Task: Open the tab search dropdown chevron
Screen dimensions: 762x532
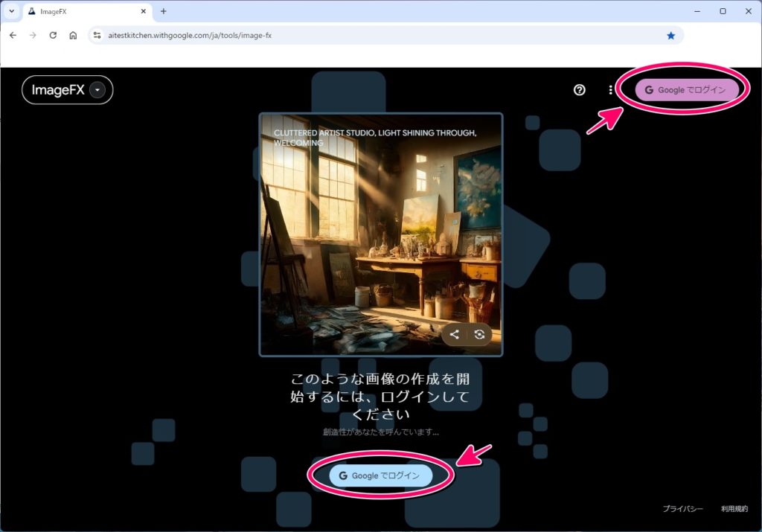Action: pos(11,11)
